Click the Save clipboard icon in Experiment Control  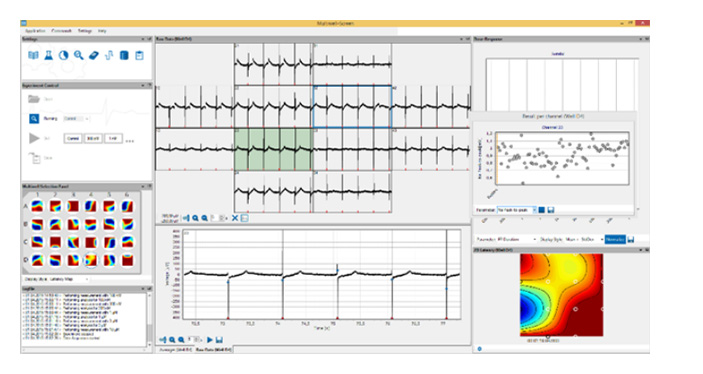coord(35,158)
